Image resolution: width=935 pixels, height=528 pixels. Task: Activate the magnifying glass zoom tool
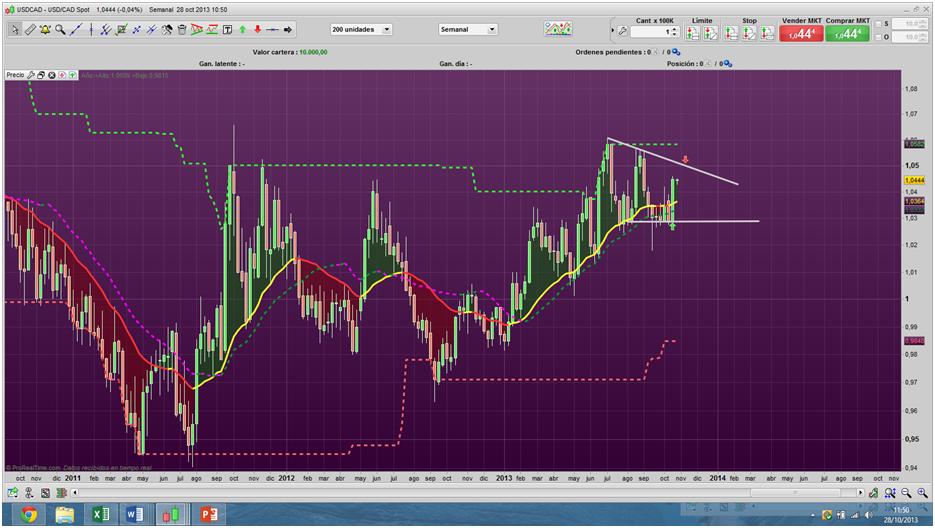(x=60, y=30)
